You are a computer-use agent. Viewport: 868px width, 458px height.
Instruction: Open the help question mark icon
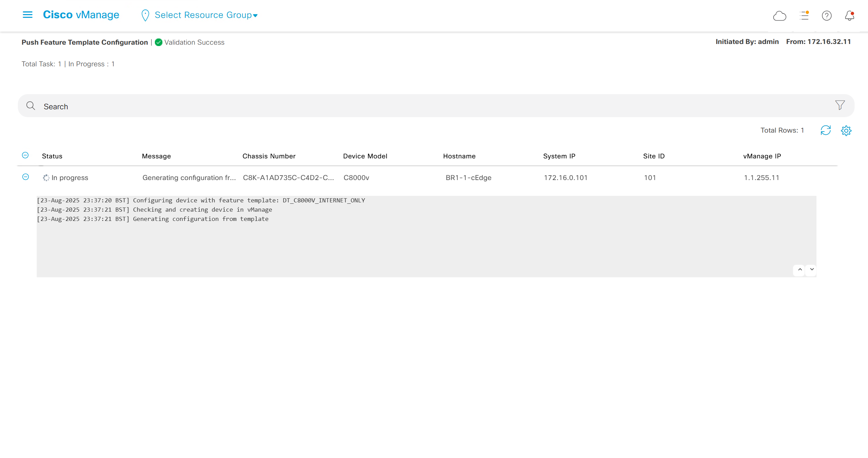pos(826,16)
